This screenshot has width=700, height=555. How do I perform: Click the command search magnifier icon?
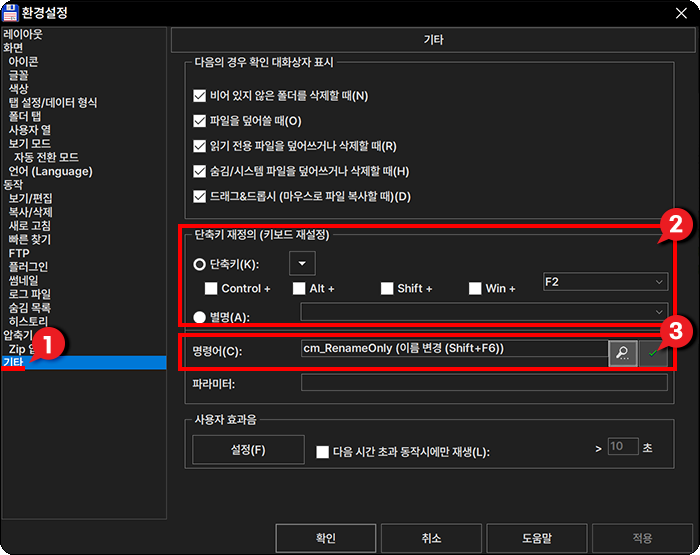tap(622, 353)
